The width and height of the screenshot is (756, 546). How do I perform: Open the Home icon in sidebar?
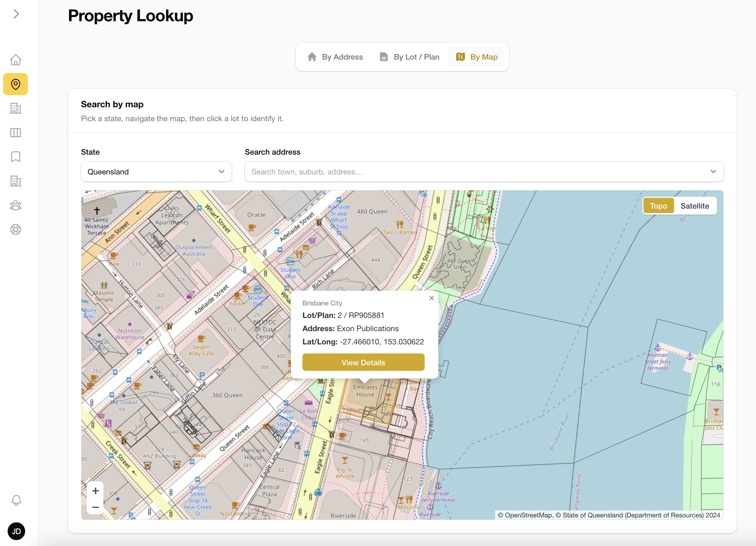[x=16, y=60]
